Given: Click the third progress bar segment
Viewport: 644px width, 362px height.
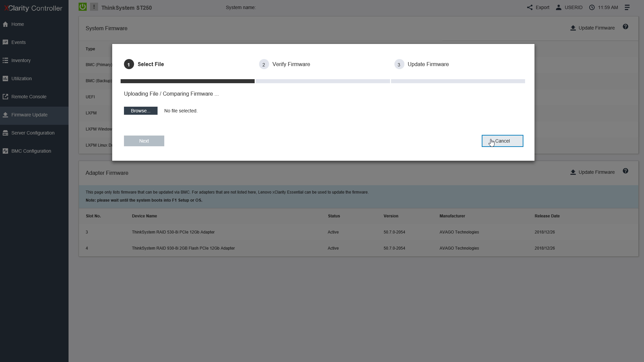Looking at the screenshot, I should pos(458,81).
